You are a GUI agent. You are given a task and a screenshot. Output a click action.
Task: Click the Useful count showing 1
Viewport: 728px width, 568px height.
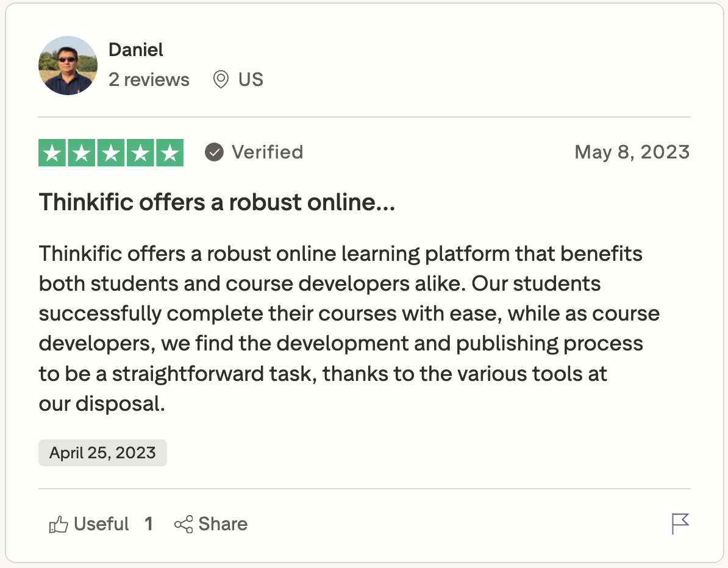(148, 524)
